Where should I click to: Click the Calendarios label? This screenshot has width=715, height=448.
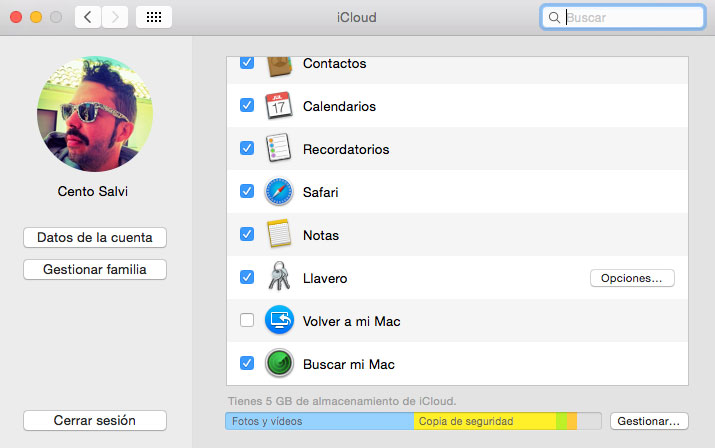click(x=339, y=106)
